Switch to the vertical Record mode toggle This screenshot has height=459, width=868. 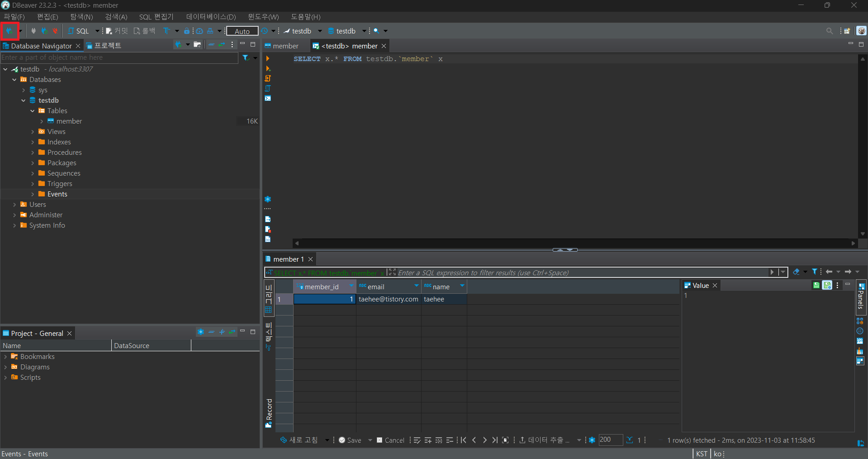(x=269, y=413)
